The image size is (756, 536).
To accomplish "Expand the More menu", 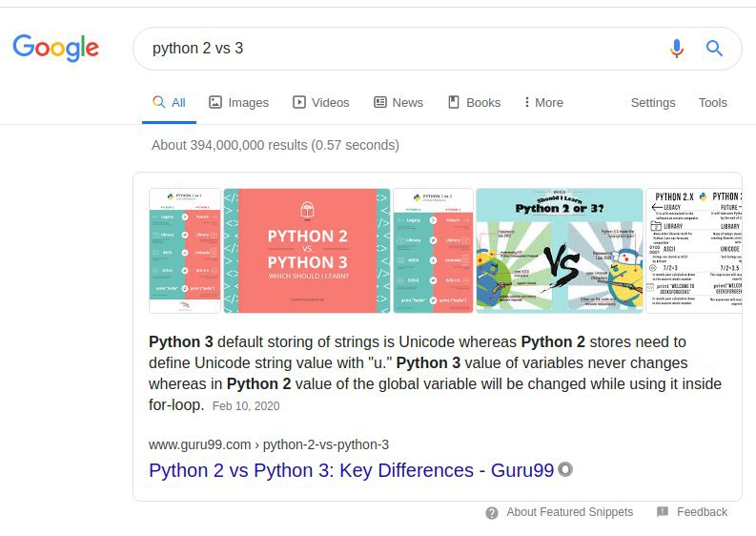I will coord(543,102).
